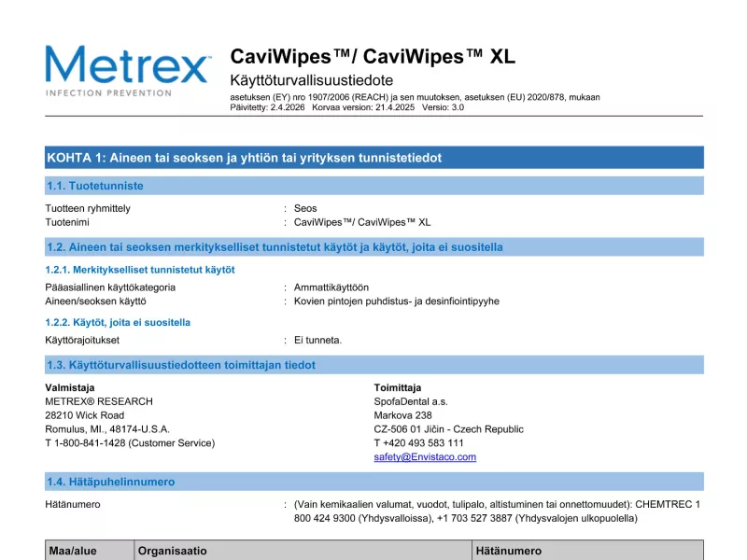This screenshot has width=747, height=560.
Task: Click the Korvaa version: 21.4.2025 text
Action: (x=363, y=107)
